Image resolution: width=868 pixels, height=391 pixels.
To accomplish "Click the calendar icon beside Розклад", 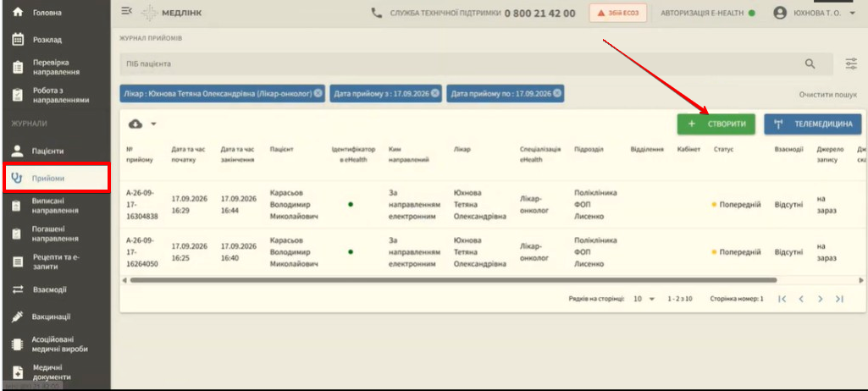I will (18, 40).
